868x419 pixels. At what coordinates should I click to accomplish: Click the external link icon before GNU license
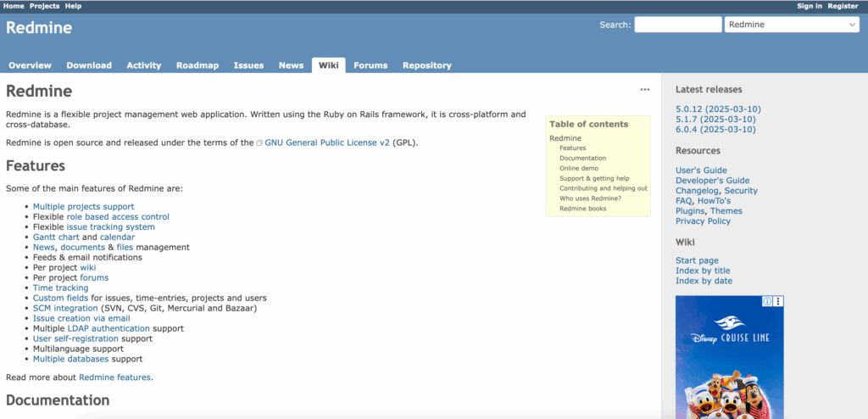click(259, 143)
